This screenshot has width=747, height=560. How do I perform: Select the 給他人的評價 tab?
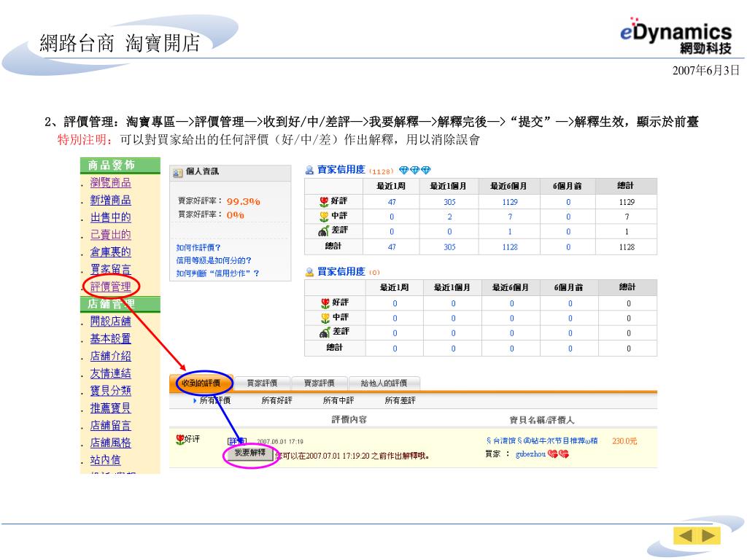coord(384,383)
